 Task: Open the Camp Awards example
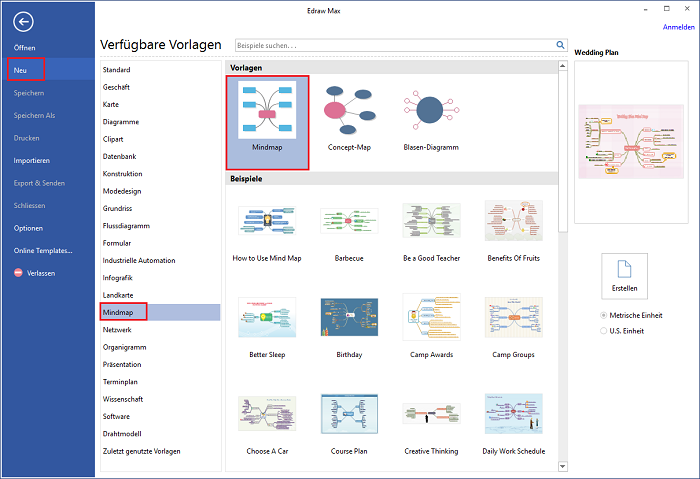pos(431,317)
